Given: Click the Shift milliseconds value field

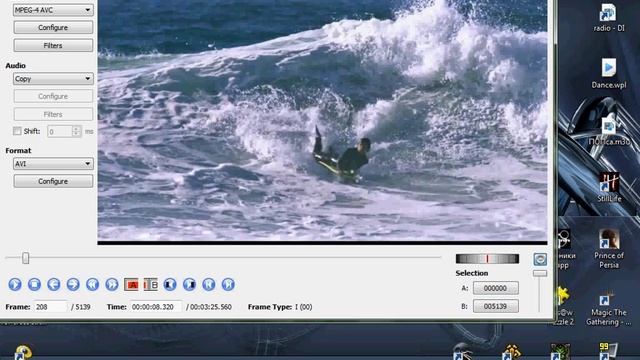Looking at the screenshot, I should (x=60, y=131).
